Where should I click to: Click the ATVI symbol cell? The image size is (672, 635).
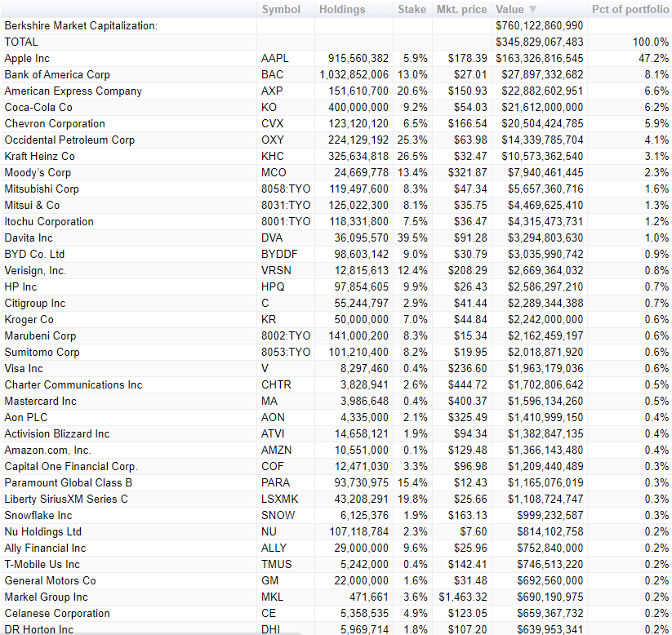(x=273, y=433)
